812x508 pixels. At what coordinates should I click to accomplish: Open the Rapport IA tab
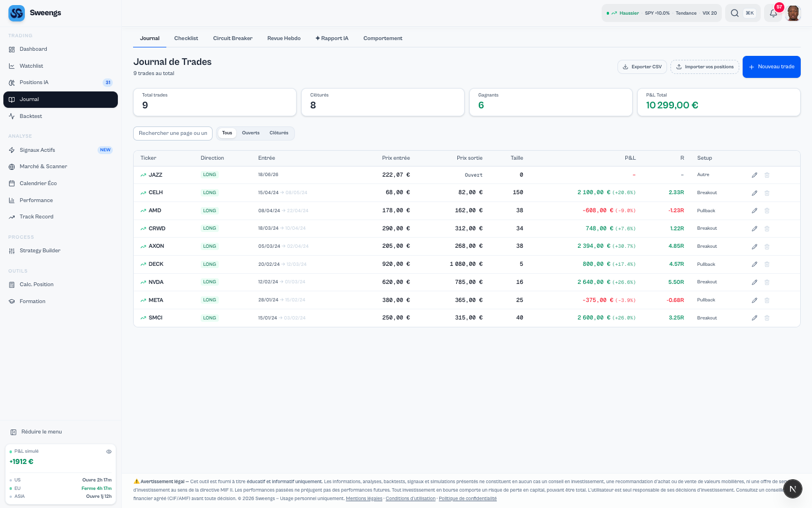tap(332, 38)
